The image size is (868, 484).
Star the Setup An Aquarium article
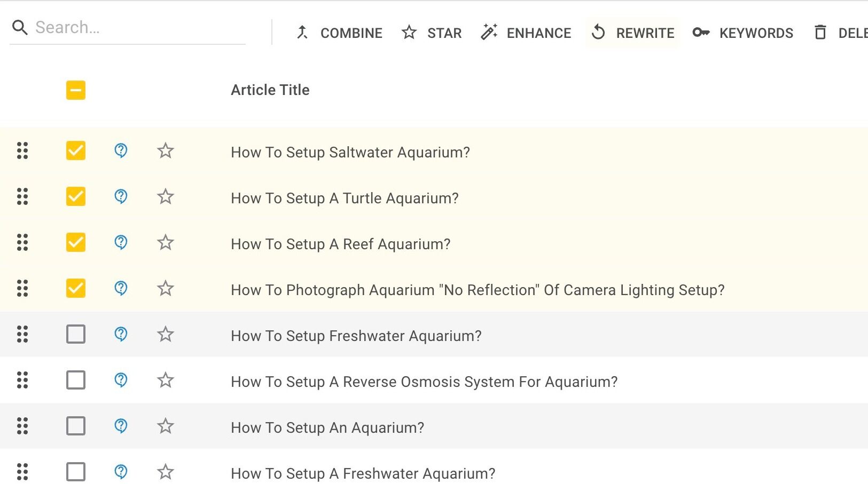click(x=166, y=426)
